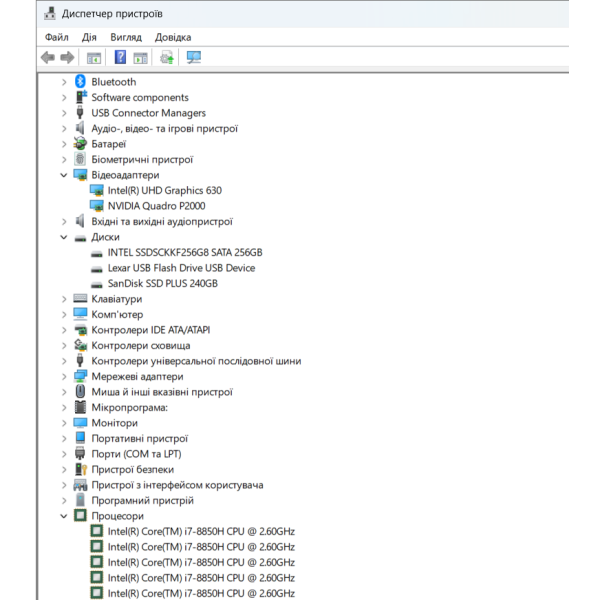Open the Довідка menu
This screenshot has height=600, width=600.
point(173,37)
